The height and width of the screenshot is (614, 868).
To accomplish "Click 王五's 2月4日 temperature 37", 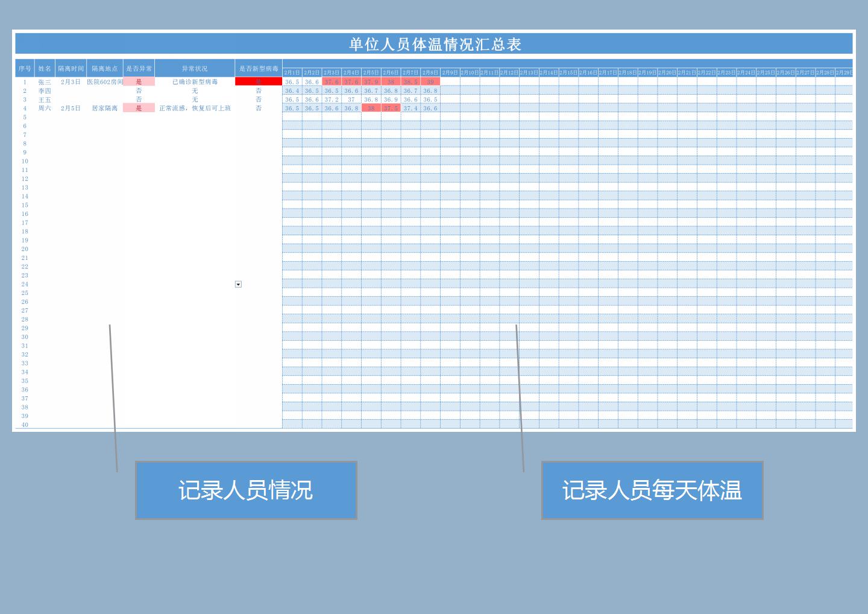I will [x=351, y=100].
